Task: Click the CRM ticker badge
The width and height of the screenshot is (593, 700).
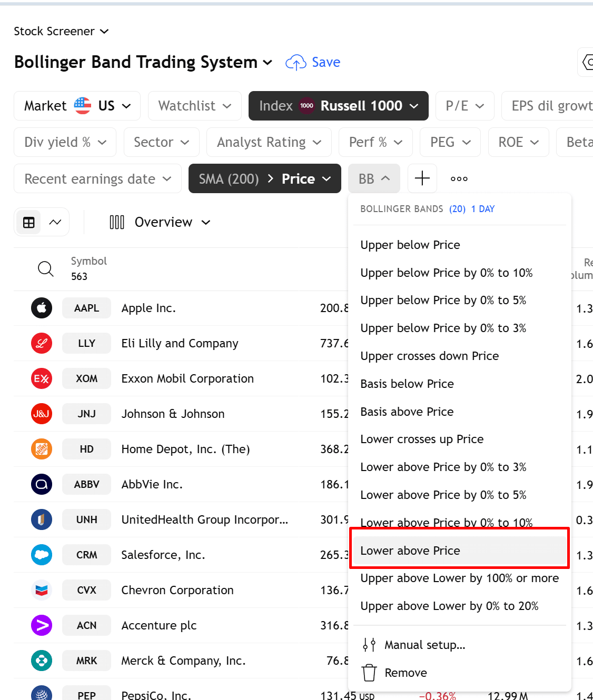Action: [86, 555]
